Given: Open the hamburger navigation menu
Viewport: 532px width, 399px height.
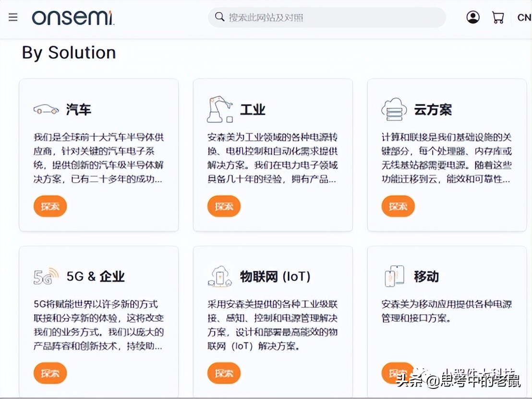Looking at the screenshot, I should (13, 16).
